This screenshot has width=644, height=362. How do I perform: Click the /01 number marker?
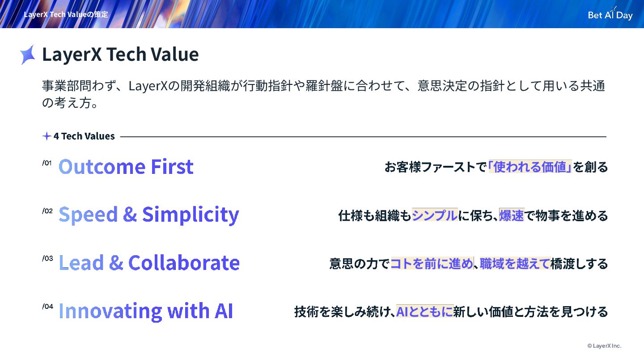(x=47, y=163)
